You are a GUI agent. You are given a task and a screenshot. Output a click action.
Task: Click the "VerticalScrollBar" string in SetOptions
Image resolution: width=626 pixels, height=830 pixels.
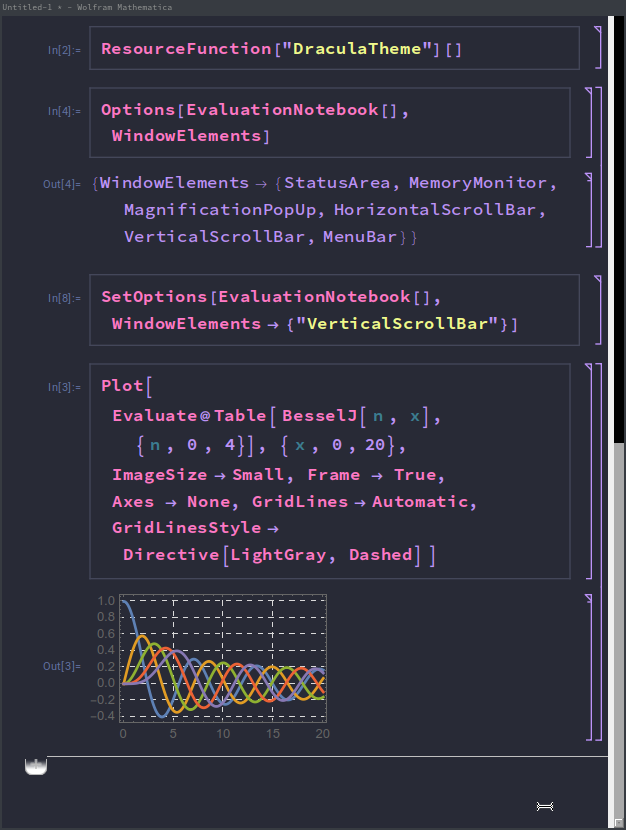[397, 323]
